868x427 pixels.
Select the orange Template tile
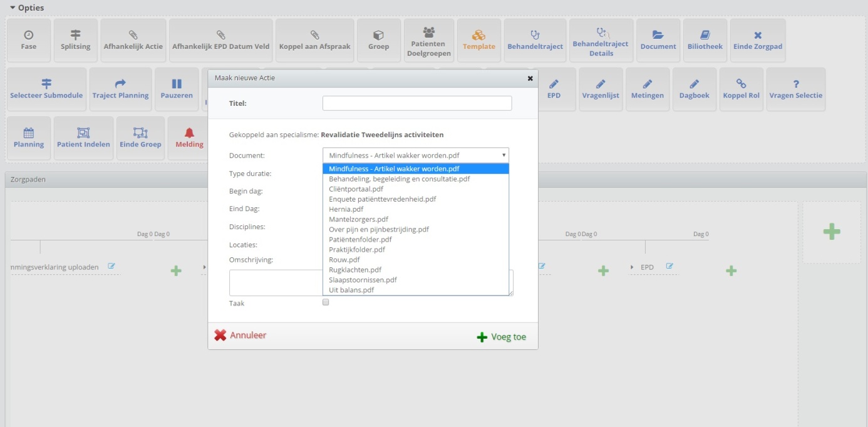479,41
